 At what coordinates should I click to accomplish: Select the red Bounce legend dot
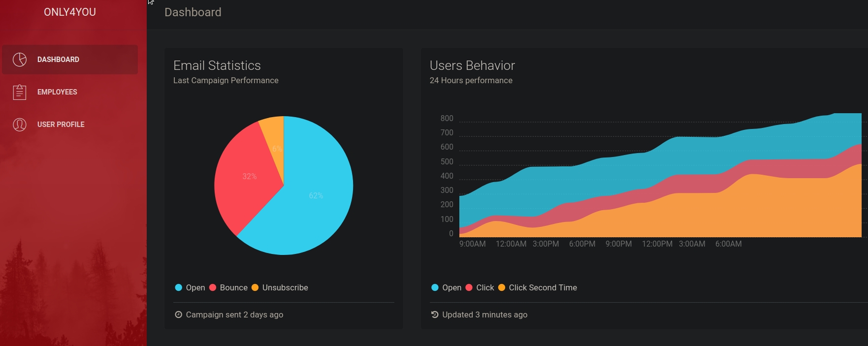click(x=213, y=287)
